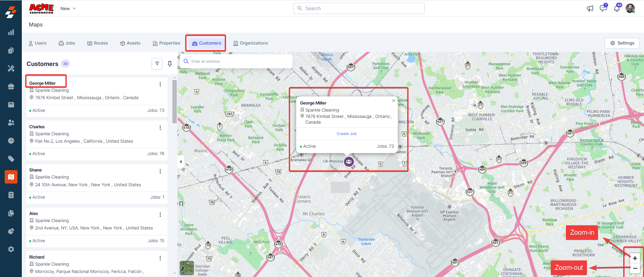Select the customer named Charles
Screen dimensions: 644x277
click(37, 127)
